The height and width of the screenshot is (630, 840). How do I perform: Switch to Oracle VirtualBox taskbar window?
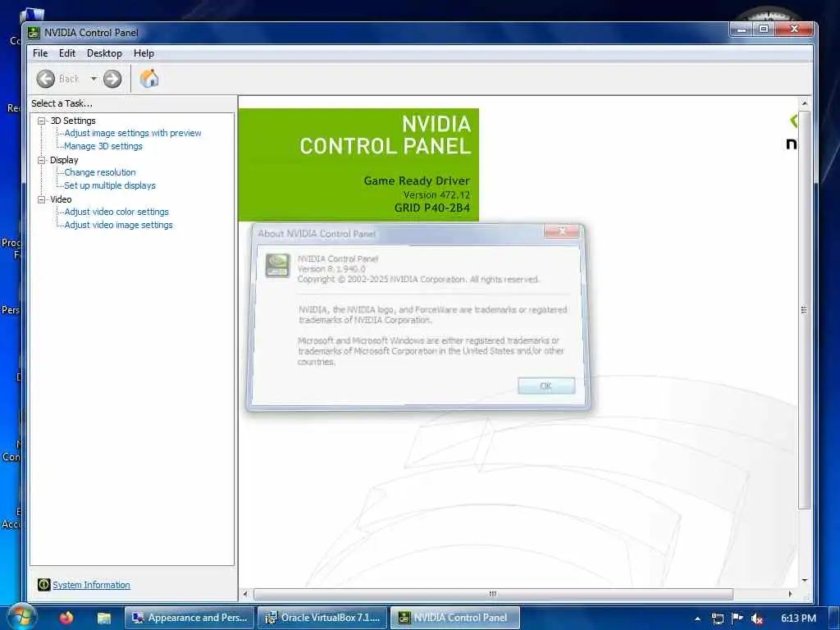(322, 618)
